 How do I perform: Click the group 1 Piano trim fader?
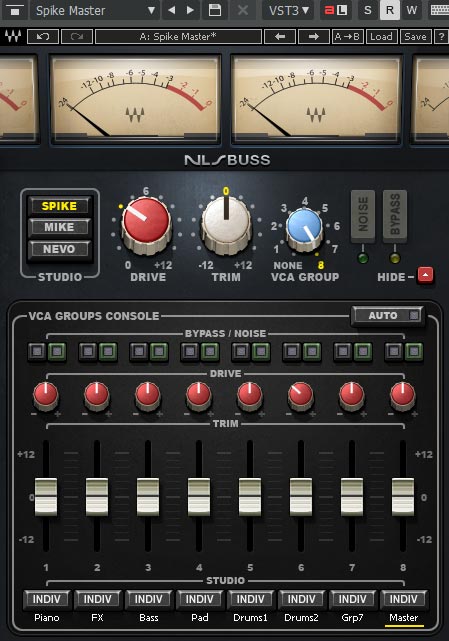(x=46, y=497)
